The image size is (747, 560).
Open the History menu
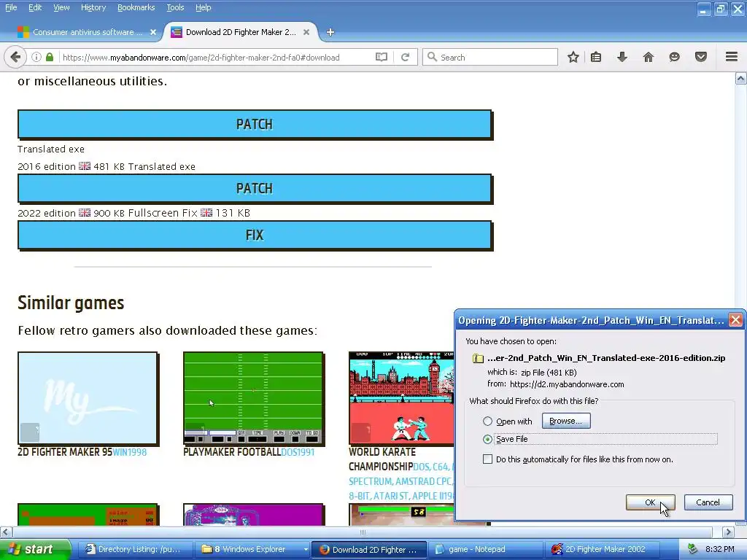click(x=93, y=7)
